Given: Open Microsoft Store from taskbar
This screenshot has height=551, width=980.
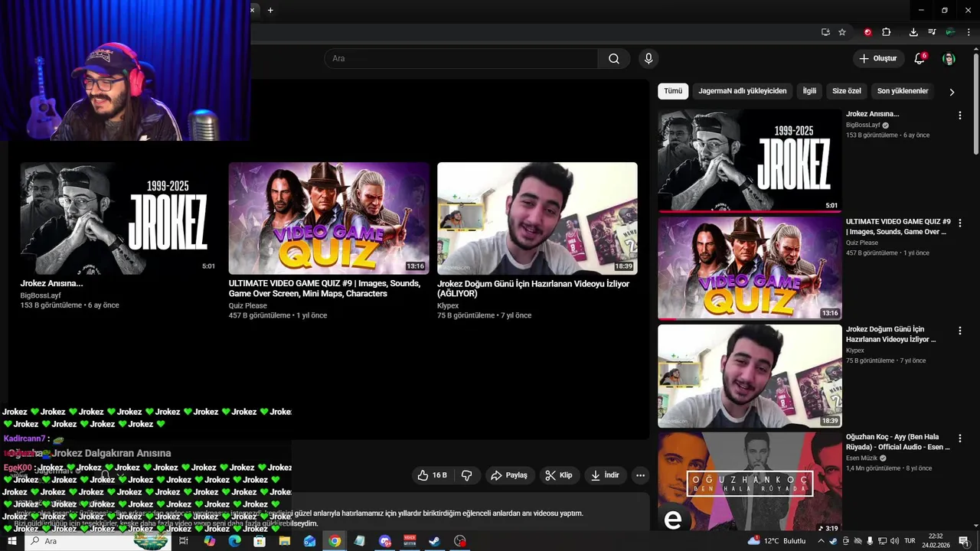Looking at the screenshot, I should [260, 541].
